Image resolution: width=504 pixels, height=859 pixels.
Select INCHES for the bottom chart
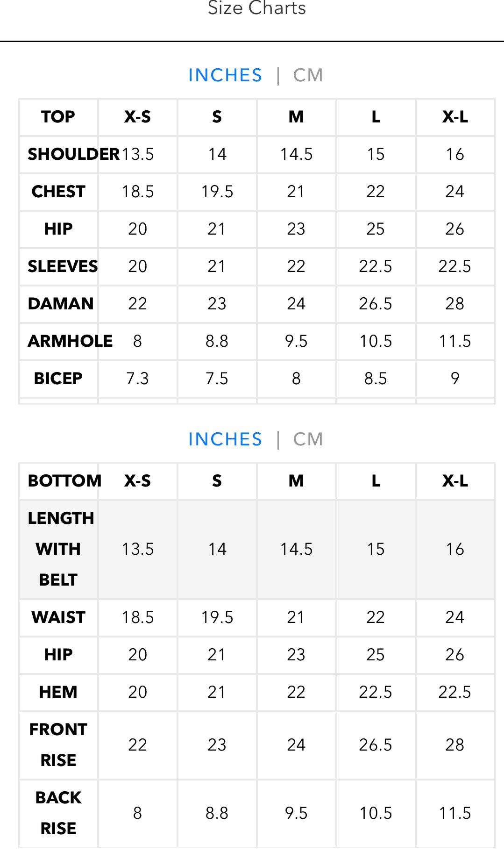pos(225,439)
